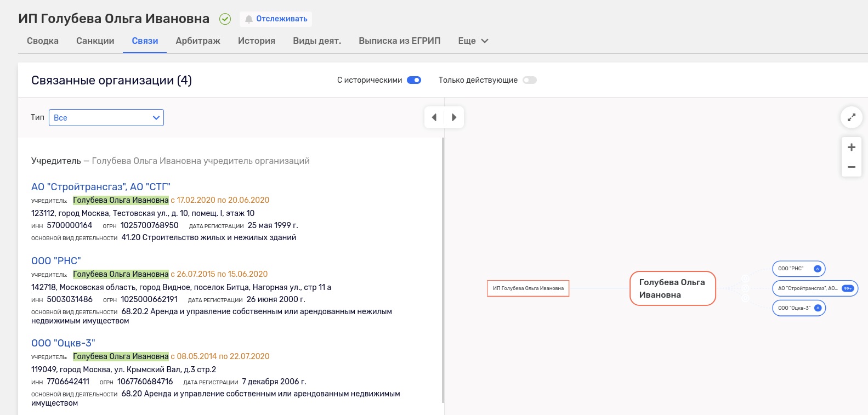Image resolution: width=868 pixels, height=415 pixels.
Task: Click activity 41.20 Строительство жилых и нежилых зданий
Action: click(209, 237)
